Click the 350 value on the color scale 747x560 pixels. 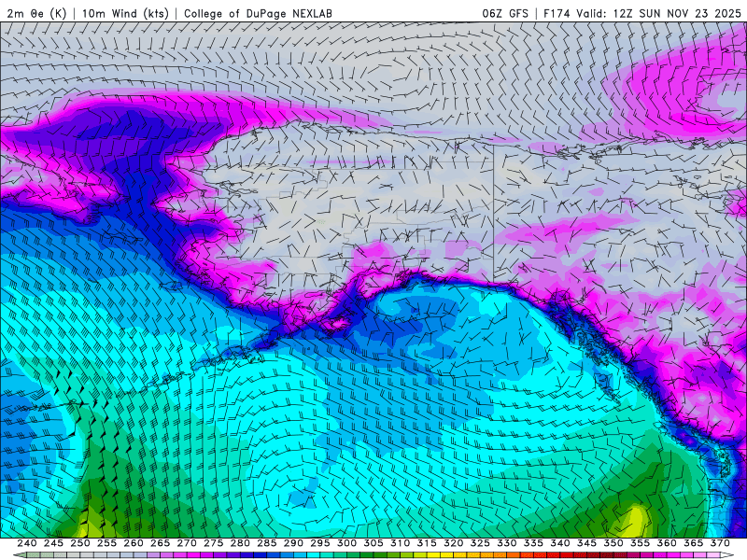613,543
